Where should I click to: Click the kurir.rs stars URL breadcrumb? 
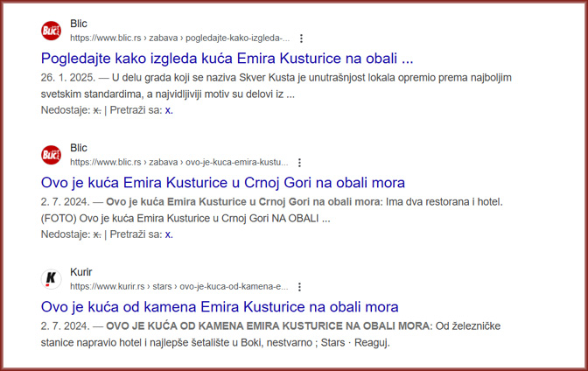(178, 287)
